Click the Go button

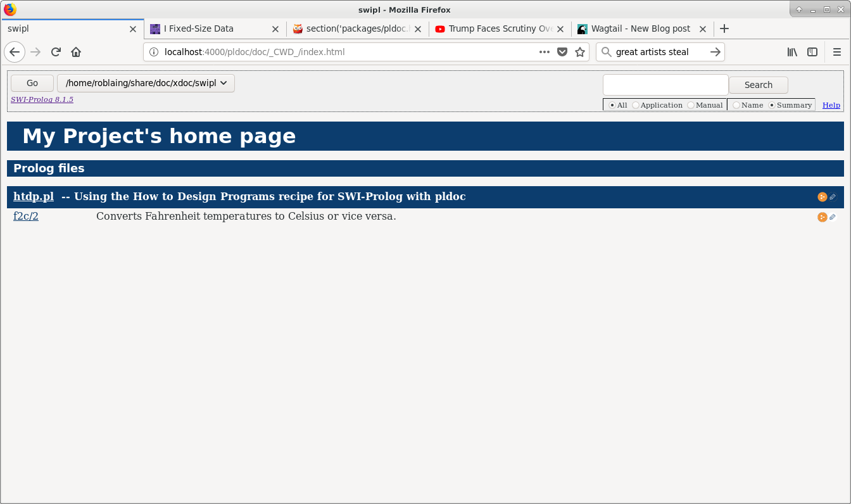pyautogui.click(x=32, y=83)
